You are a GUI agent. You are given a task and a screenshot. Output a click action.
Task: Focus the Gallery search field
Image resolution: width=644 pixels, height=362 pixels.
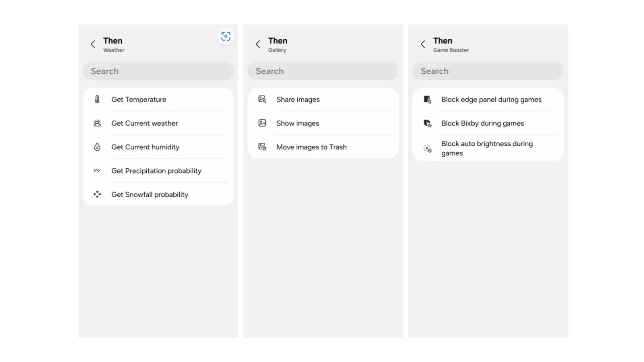pos(323,71)
